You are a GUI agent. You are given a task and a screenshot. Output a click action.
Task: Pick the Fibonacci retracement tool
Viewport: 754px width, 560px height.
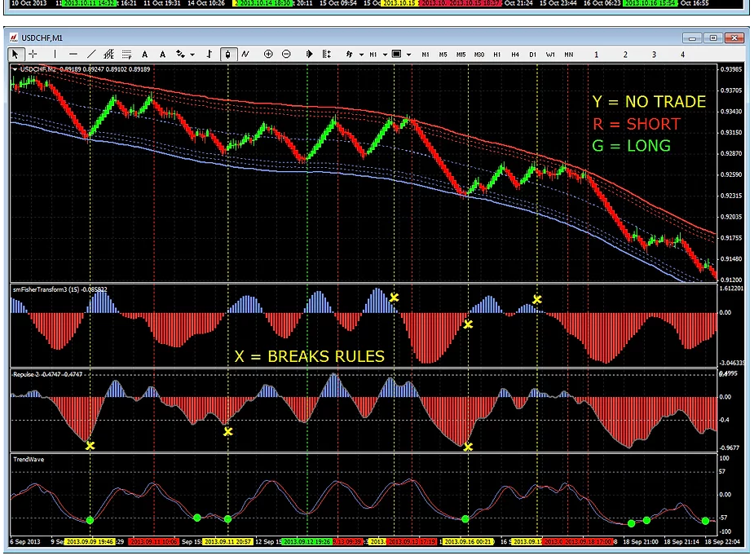point(127,55)
